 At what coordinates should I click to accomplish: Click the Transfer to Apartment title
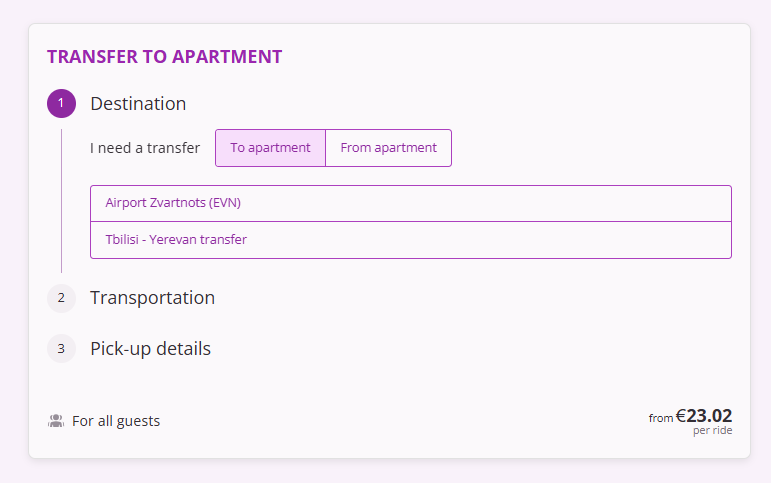pos(165,57)
